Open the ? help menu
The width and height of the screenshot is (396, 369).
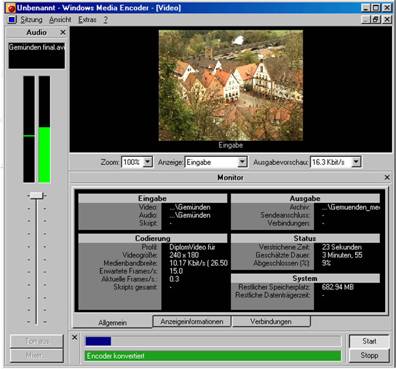tap(105, 20)
